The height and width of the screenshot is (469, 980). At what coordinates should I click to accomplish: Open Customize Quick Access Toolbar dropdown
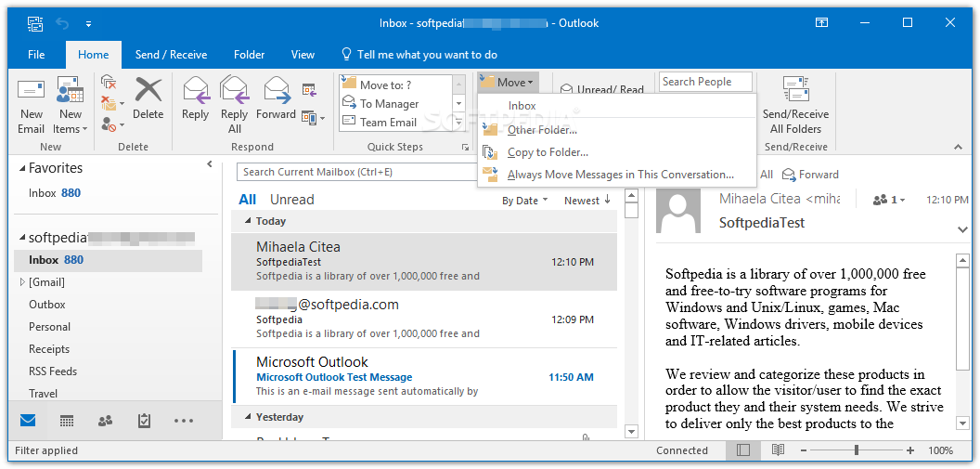click(88, 24)
